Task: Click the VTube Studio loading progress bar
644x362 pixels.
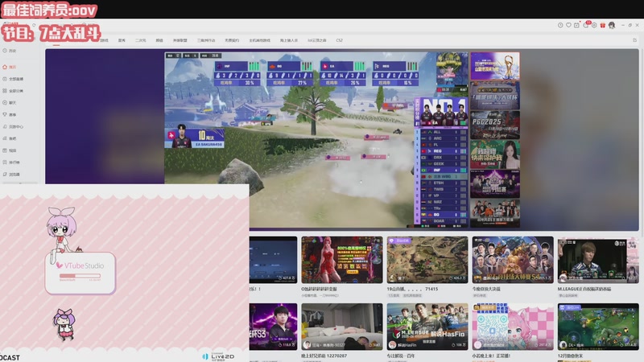Action: pyautogui.click(x=80, y=276)
